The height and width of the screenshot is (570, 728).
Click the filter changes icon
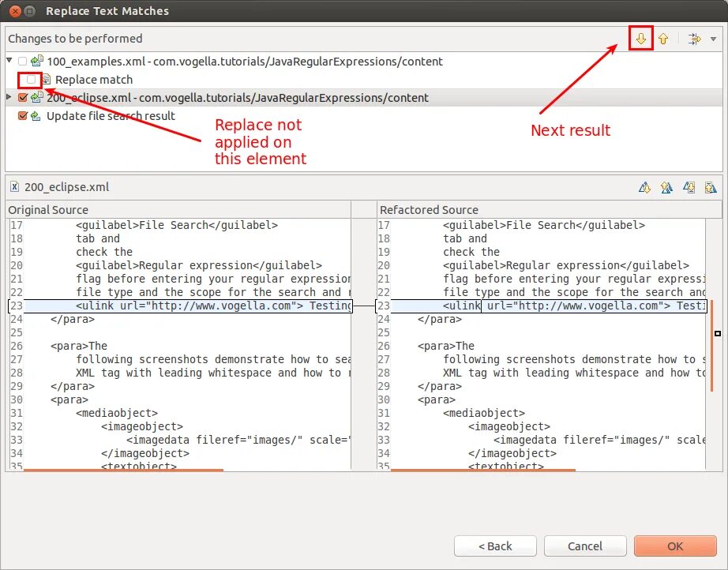coord(694,39)
